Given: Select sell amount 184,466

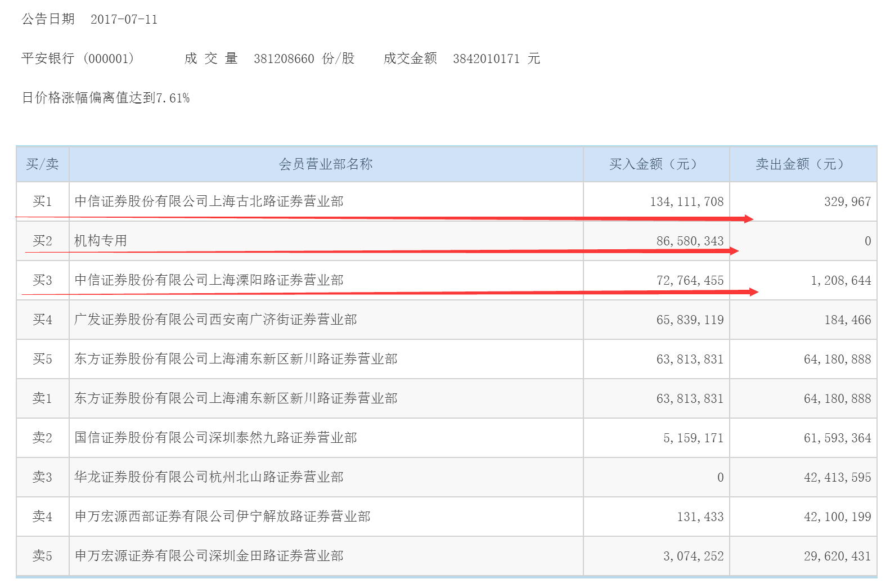Looking at the screenshot, I should [847, 320].
